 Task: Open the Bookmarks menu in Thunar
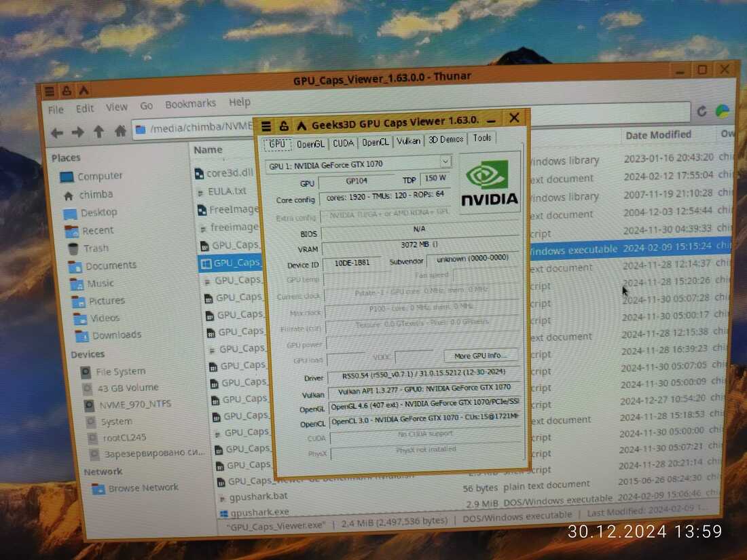tap(190, 104)
